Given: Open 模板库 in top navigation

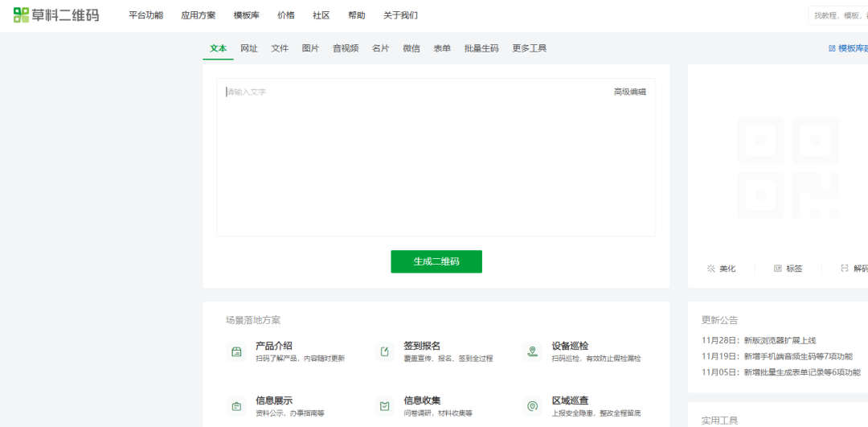Looking at the screenshot, I should coord(247,15).
